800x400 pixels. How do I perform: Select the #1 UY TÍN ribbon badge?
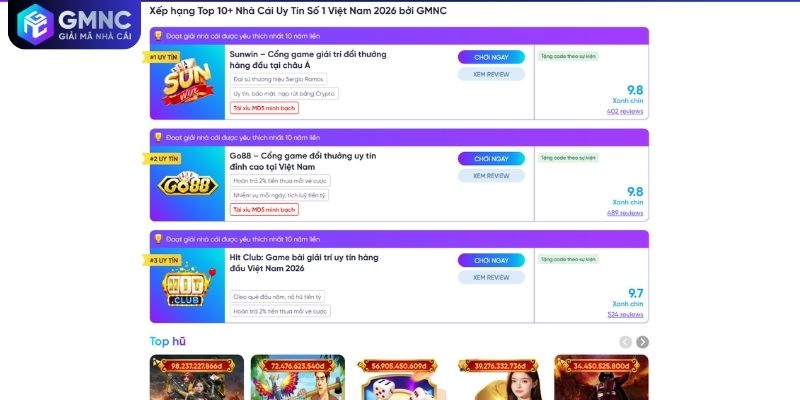point(162,58)
